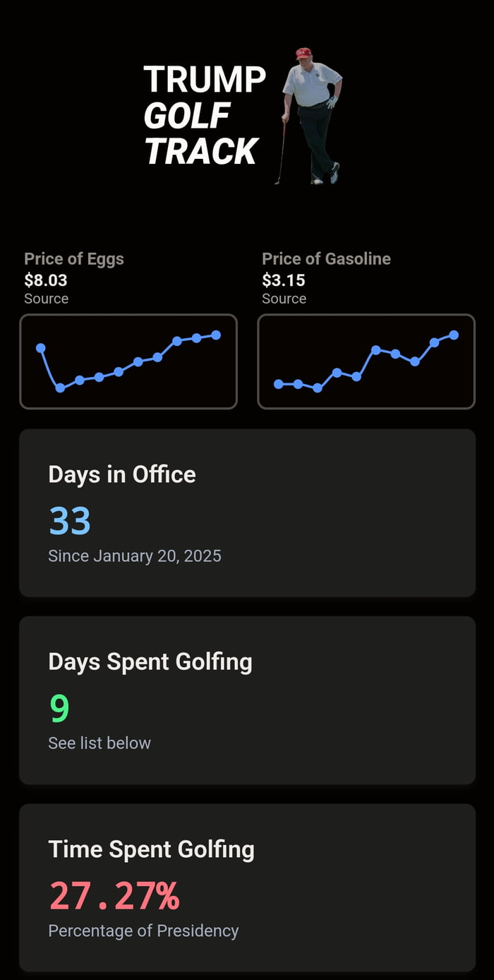494x980 pixels.
Task: Open the Source link under Price of Eggs
Action: coord(46,299)
